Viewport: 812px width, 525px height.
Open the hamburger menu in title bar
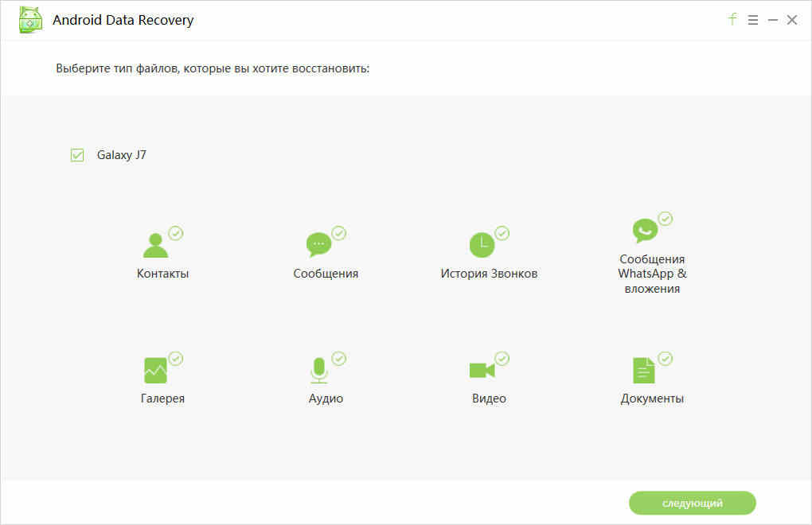point(753,20)
